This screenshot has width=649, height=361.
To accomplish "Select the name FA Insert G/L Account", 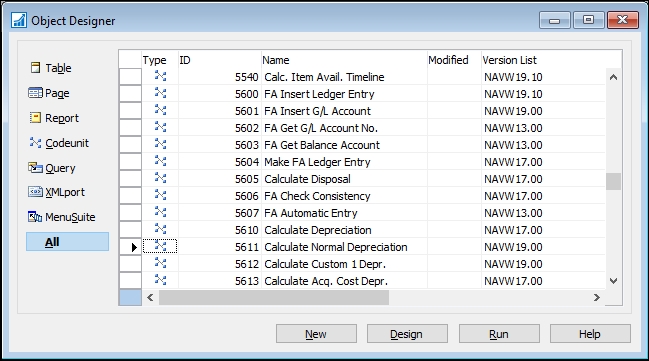I will pyautogui.click(x=317, y=111).
